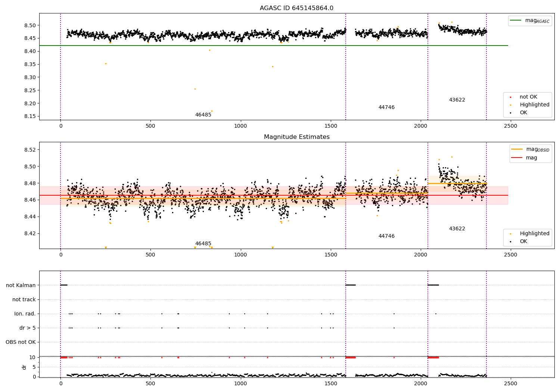Select the 'Ion. rad.' row label
This screenshot has height=392, width=560.
pyautogui.click(x=25, y=314)
